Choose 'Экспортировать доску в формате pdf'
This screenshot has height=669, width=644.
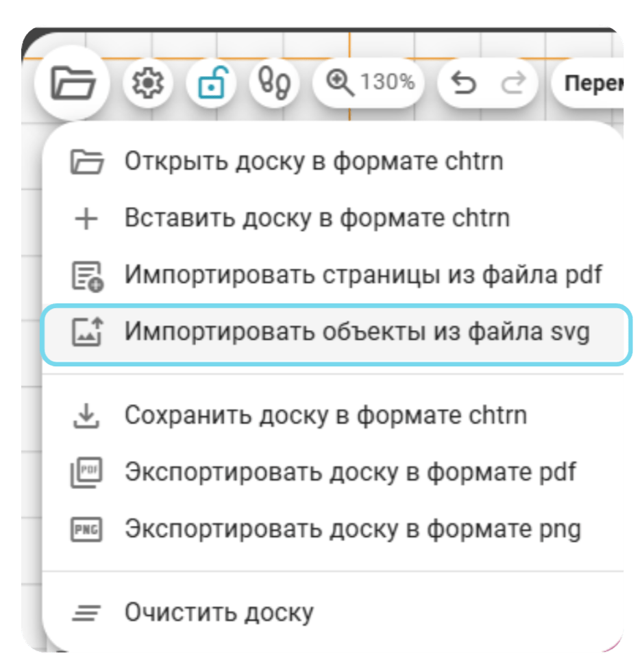coord(333,472)
